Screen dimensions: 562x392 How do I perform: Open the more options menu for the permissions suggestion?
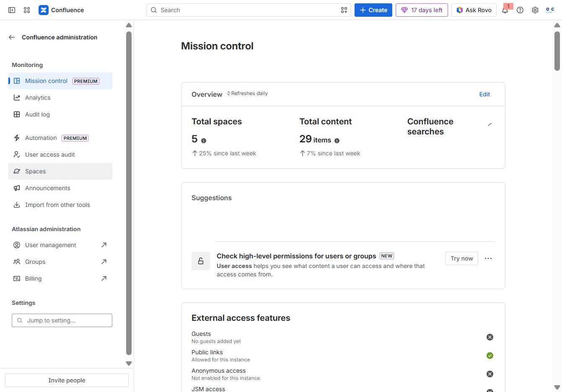point(488,258)
